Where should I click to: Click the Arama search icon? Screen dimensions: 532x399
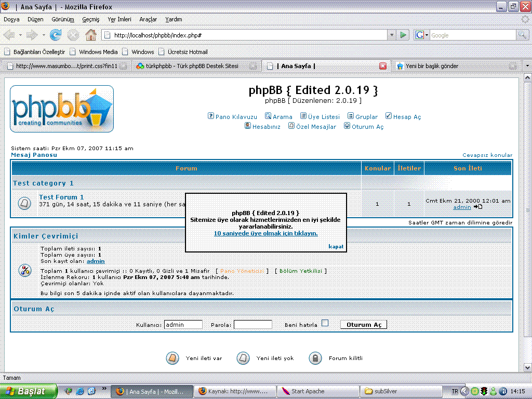268,116
